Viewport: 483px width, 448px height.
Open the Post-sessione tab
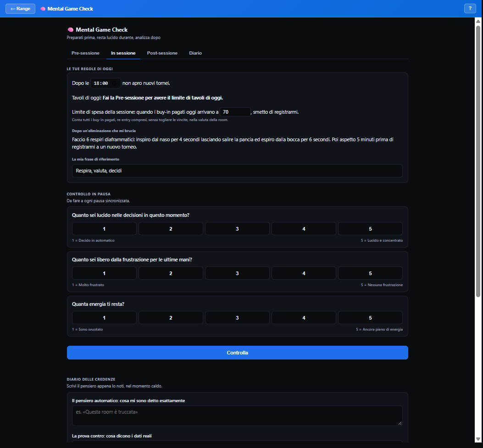(x=162, y=53)
